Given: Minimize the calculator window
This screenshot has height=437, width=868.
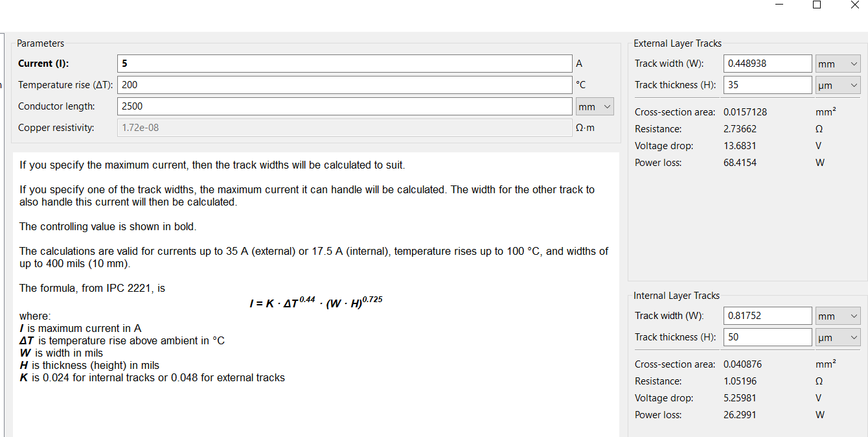Looking at the screenshot, I should [779, 5].
